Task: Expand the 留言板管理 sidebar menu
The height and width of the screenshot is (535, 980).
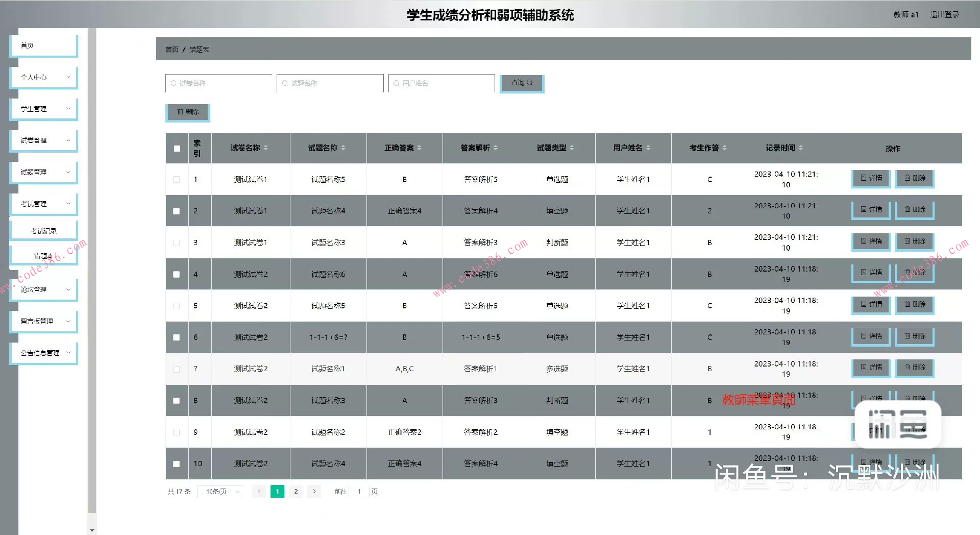Action: pos(44,321)
